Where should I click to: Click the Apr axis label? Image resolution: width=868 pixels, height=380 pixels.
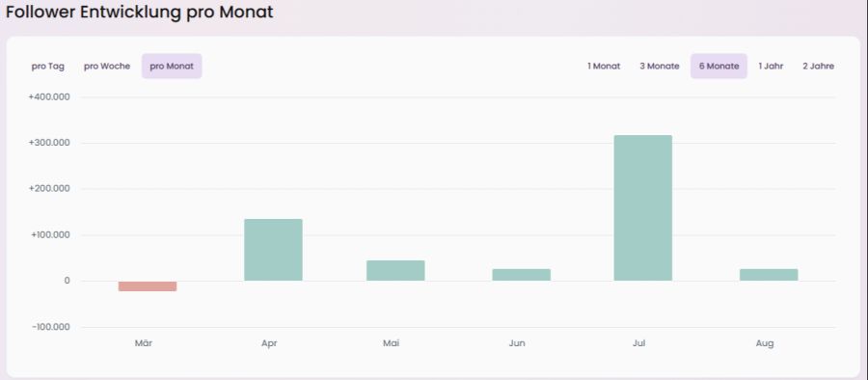[269, 343]
